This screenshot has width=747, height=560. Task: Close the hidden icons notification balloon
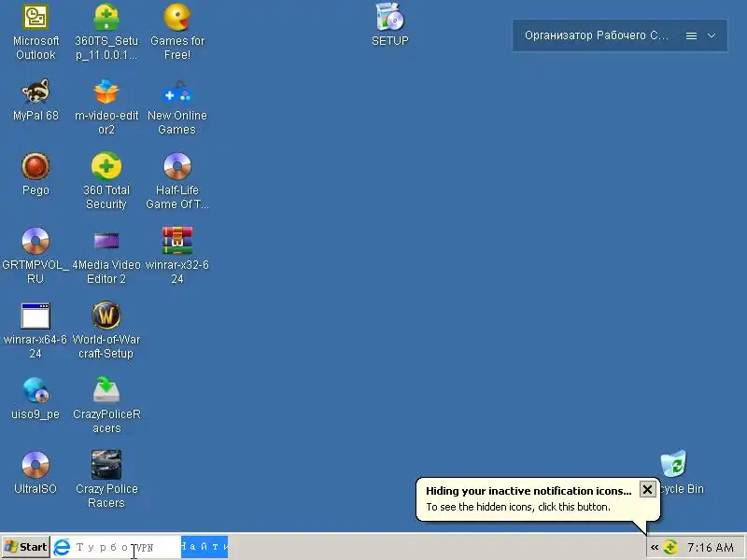pyautogui.click(x=647, y=489)
